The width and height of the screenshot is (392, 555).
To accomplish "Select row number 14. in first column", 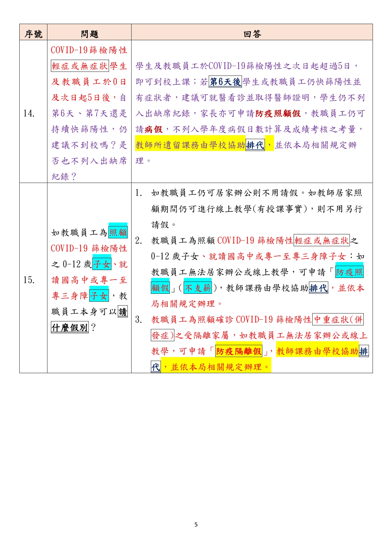I will click(29, 113).
